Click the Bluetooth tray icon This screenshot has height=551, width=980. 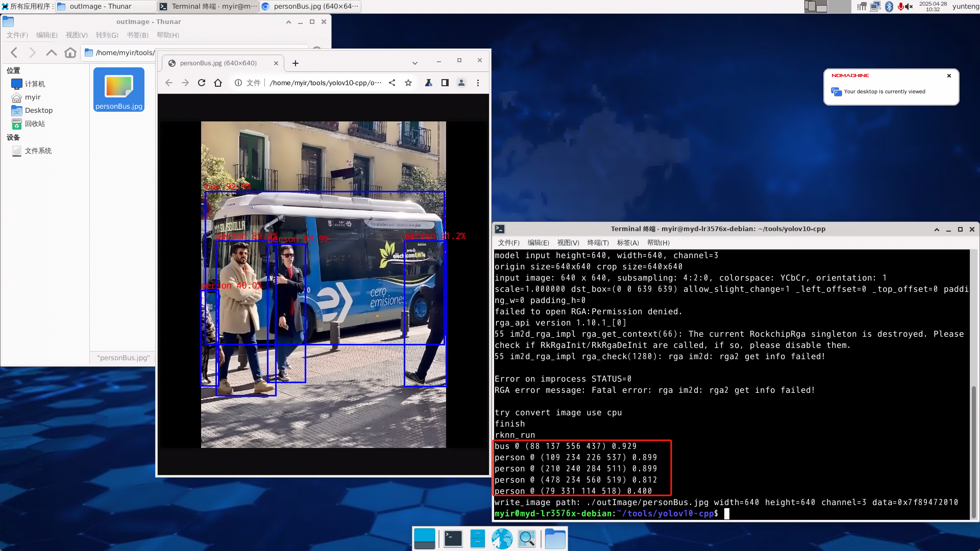[x=889, y=7]
